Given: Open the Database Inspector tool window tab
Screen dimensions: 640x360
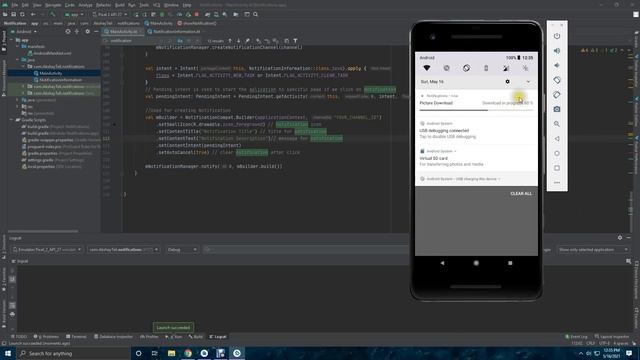Looking at the screenshot, I should tap(113, 337).
